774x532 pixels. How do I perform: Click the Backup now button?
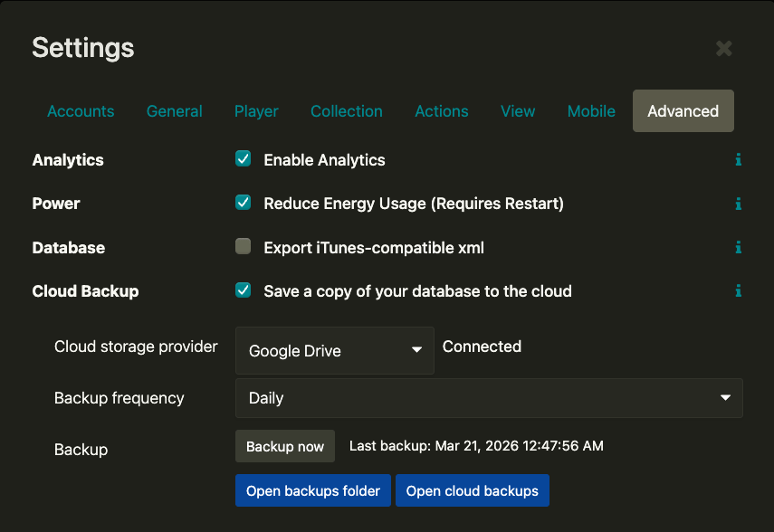(285, 446)
